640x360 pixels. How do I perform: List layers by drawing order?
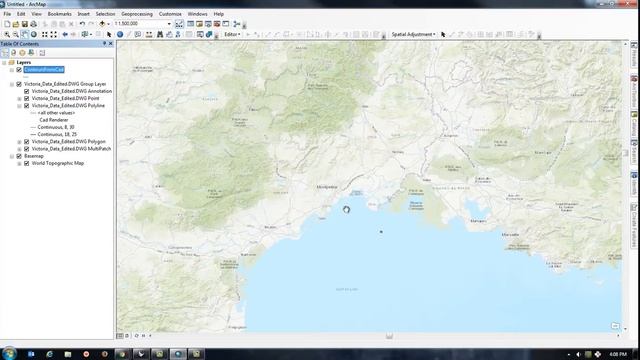point(5,53)
